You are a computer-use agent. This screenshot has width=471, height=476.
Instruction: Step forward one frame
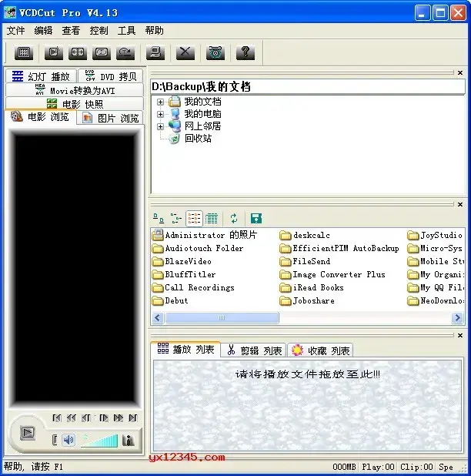[104, 418]
